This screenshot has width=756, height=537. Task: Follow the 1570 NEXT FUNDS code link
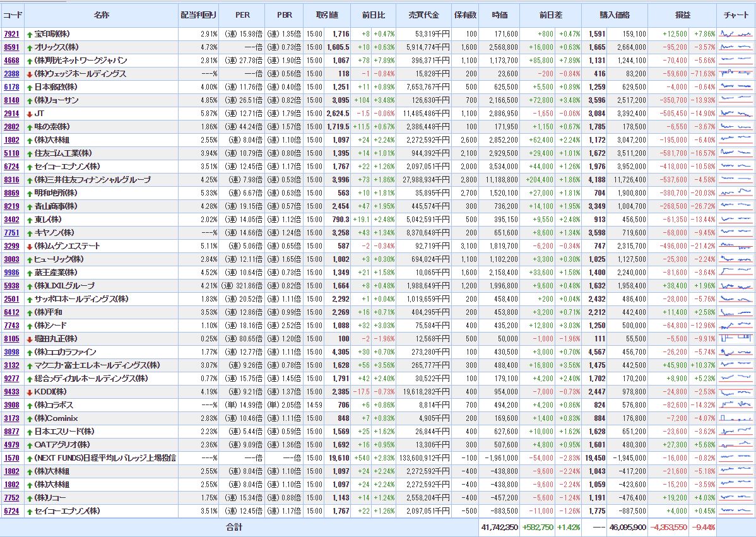11,458
